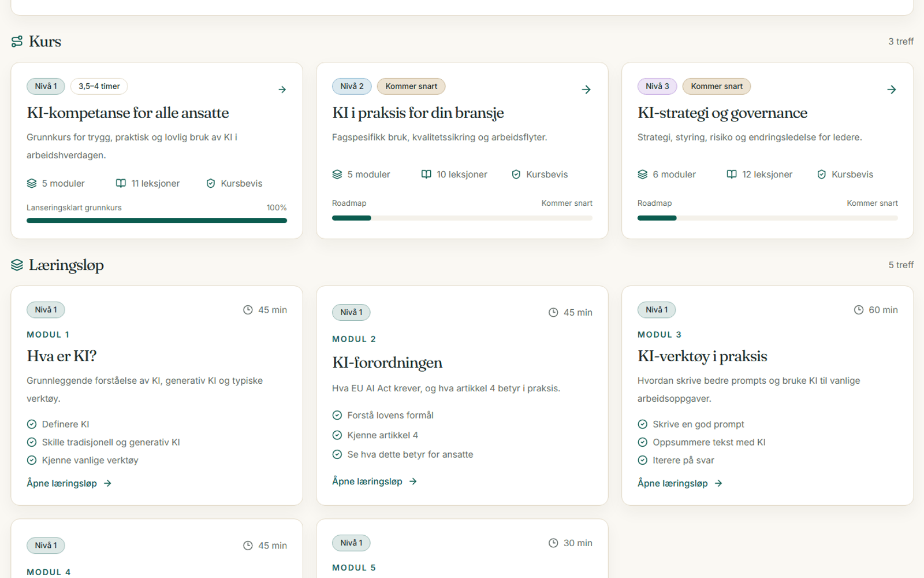The height and width of the screenshot is (578, 924).
Task: Click Nivå 1 badge on MODUL 4 card
Action: [x=46, y=546]
